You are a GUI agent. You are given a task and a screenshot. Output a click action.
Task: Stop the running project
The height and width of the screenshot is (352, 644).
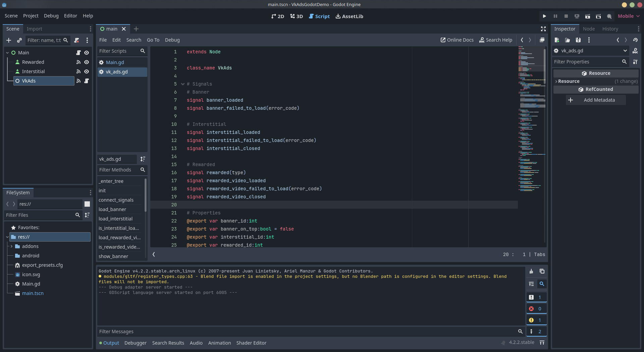tap(566, 16)
